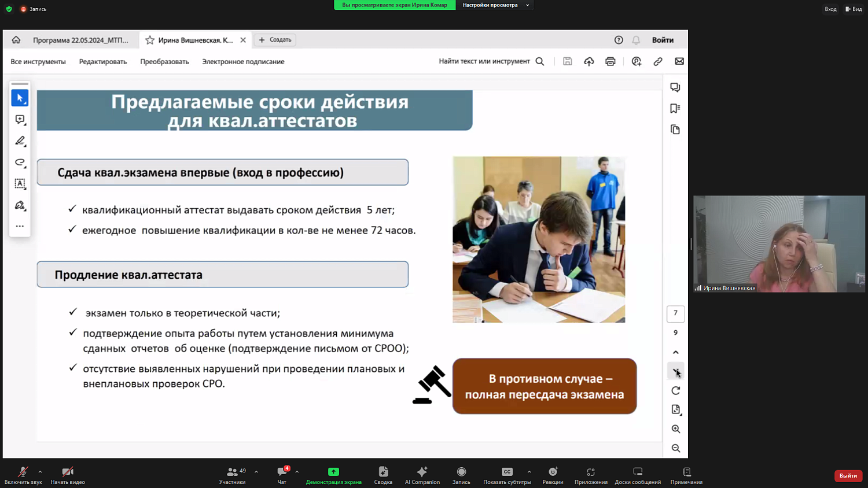Open the Add comment tool
The image size is (868, 488).
click(x=20, y=120)
